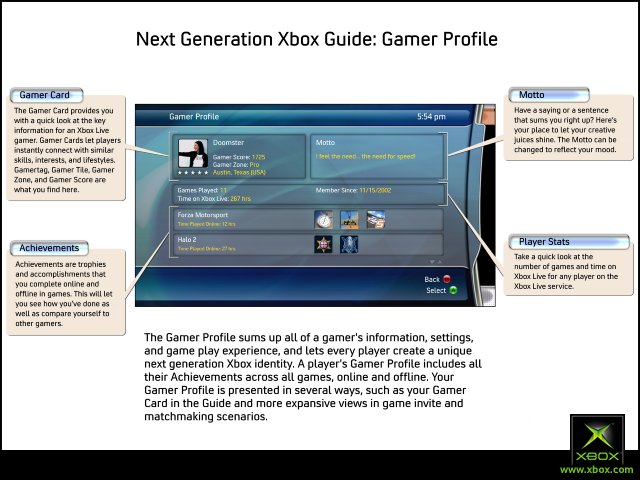Select the Forza Motorsport stopwatch achievement icon
Viewport: 640px width, 480px height.
(323, 220)
